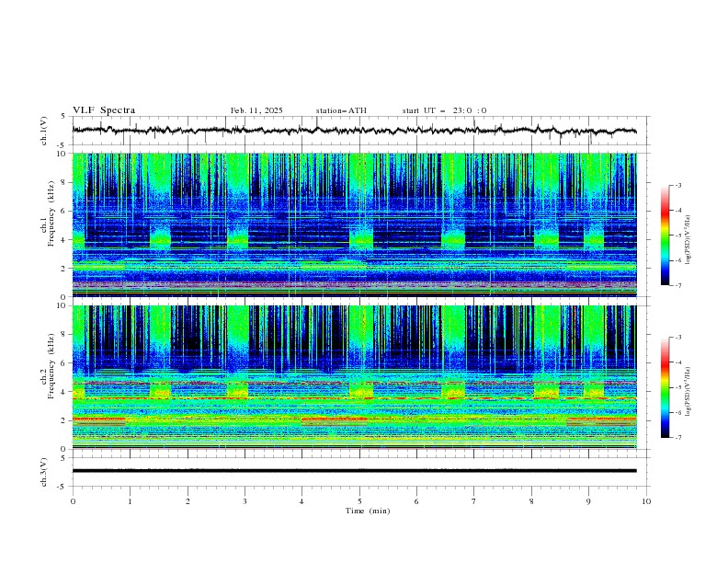The height and width of the screenshot is (563, 728).
Task: Click the ch.1 'Frequency (kHz)' axis label
Action: tap(51, 212)
